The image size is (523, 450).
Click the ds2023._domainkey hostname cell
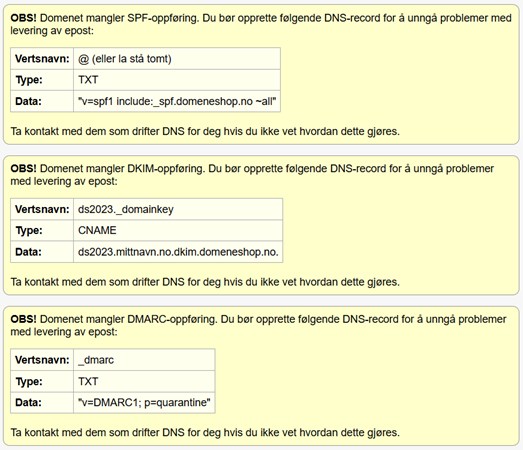click(x=178, y=209)
